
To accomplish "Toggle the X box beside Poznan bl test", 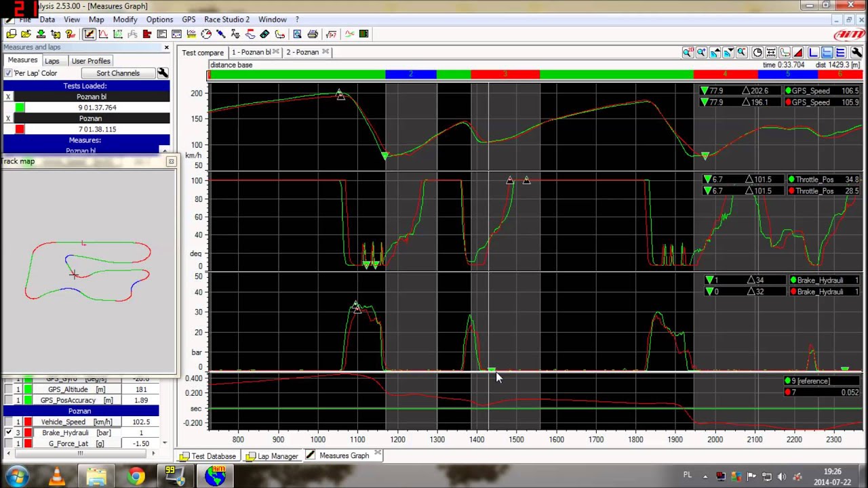I will point(8,96).
